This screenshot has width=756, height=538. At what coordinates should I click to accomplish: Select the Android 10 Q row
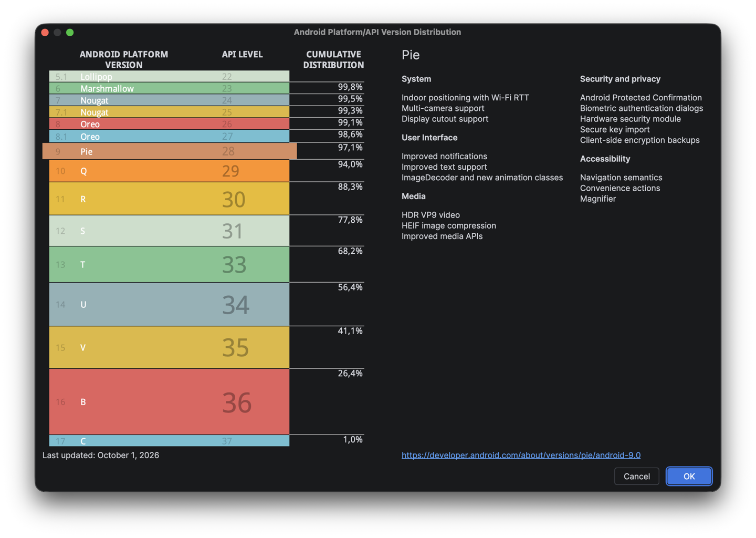169,171
